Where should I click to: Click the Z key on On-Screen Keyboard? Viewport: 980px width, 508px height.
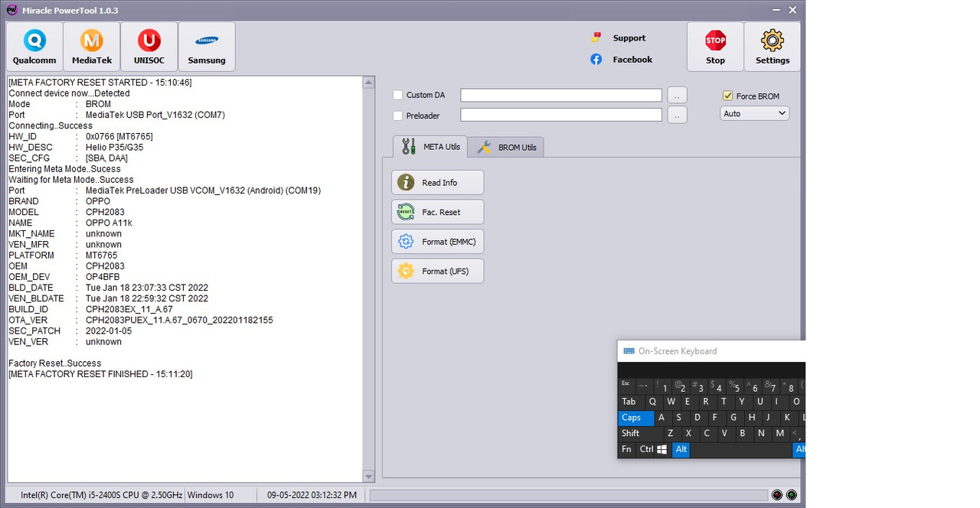[671, 433]
